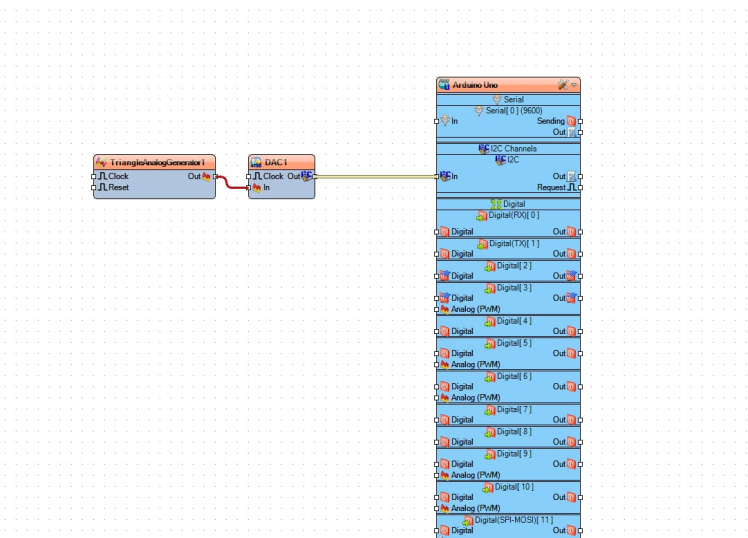Click the TriangleAnalogGenerator1 Out analog pin icon
The image size is (748, 538).
point(206,176)
